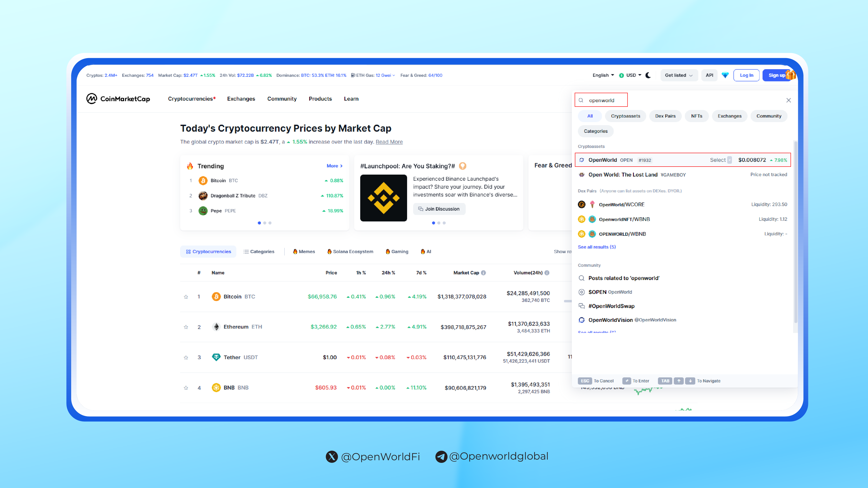
Task: Select OpenWorld OPEN #1932 result
Action: pos(683,160)
